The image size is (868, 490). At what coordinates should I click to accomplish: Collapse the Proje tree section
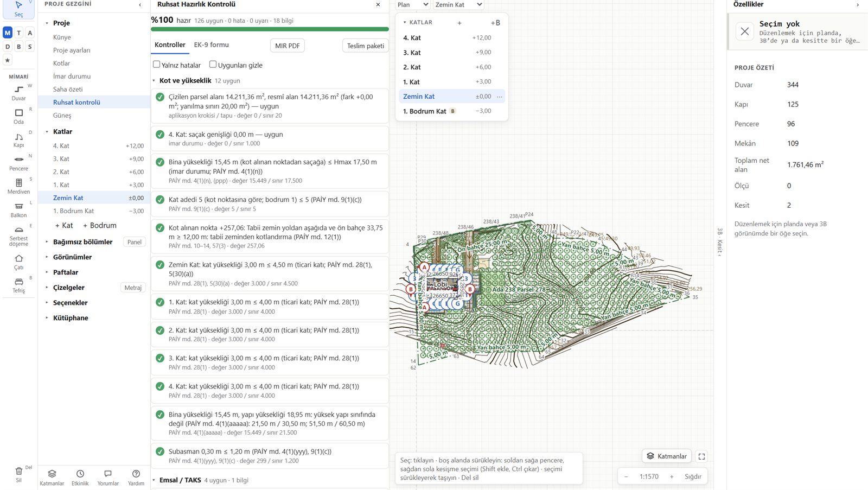tap(47, 23)
